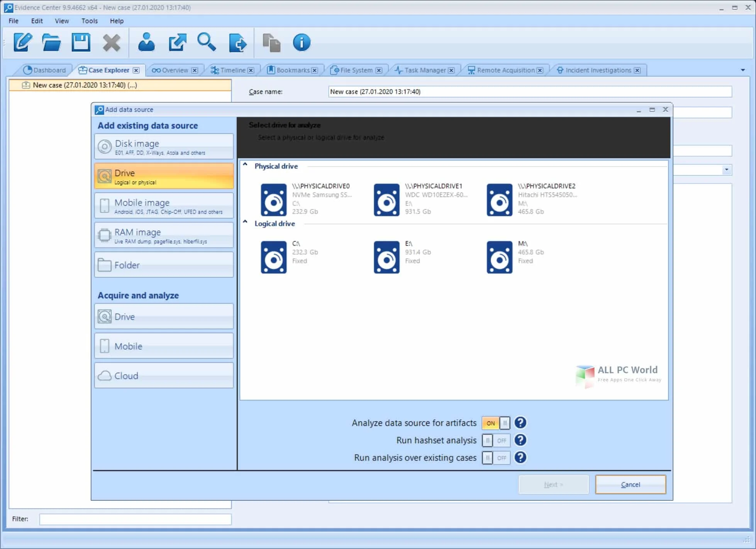Toggle Run hashset analysis switch
This screenshot has width=756, height=549.
[x=496, y=440]
